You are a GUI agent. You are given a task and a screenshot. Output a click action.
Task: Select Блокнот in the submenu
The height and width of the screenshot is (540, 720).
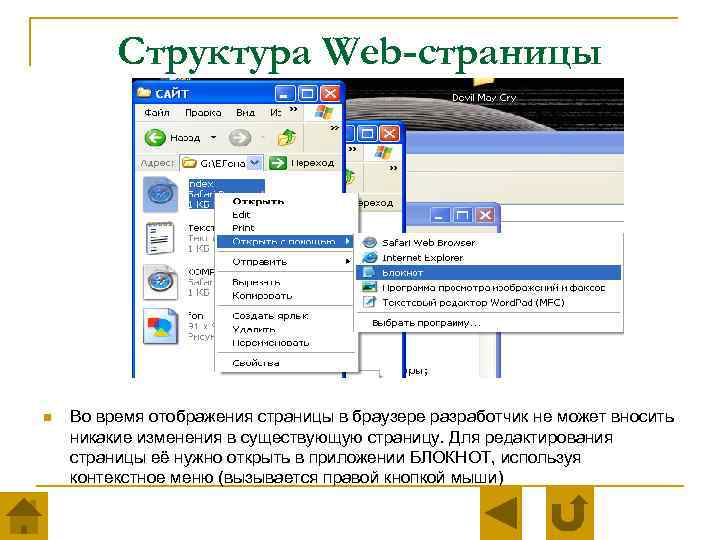489,273
